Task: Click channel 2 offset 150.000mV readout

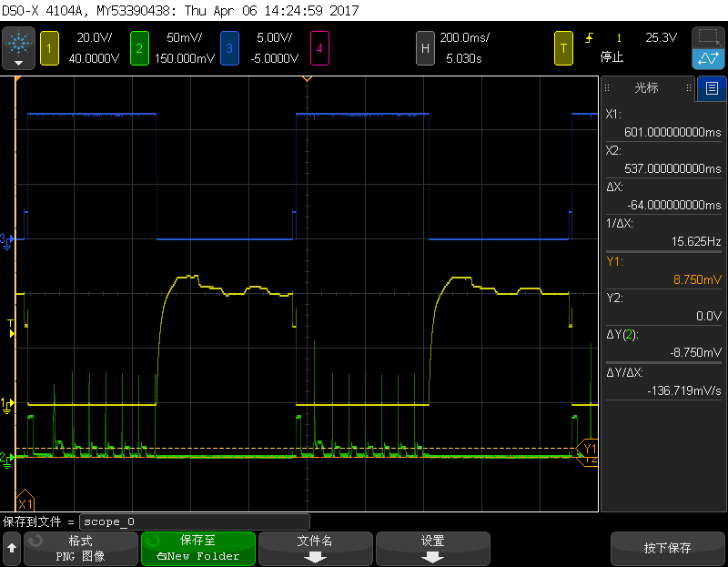Action: pos(185,58)
